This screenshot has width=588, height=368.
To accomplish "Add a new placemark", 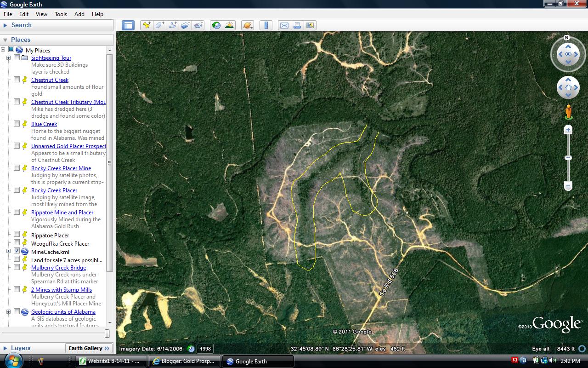I will (147, 25).
